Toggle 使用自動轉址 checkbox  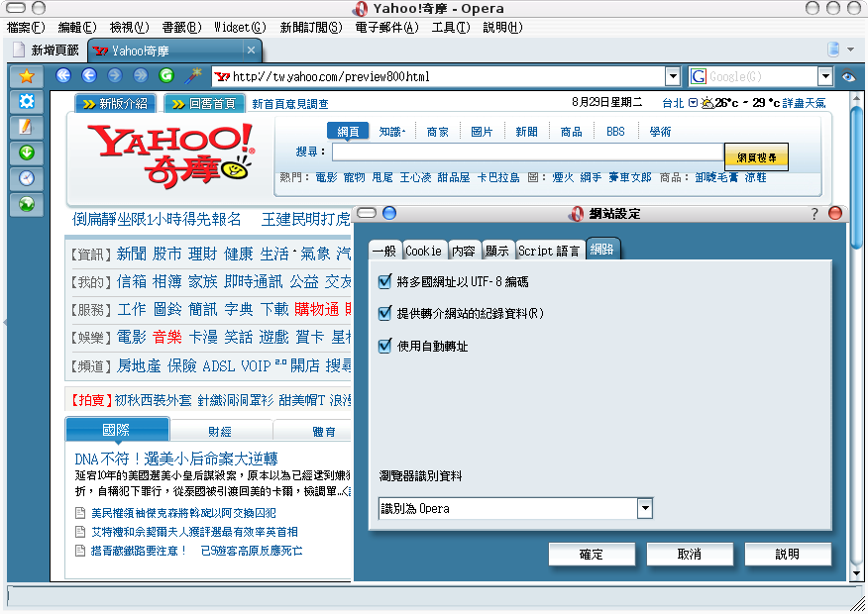tap(384, 347)
